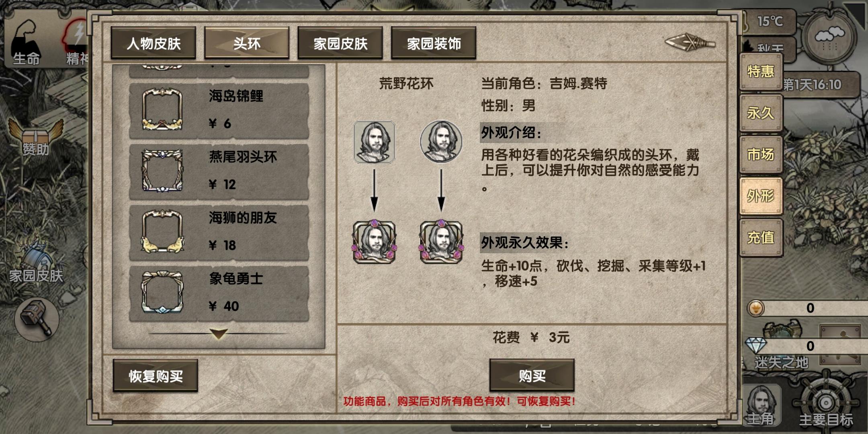Open the 特惠 side menu
The image size is (868, 434).
click(x=761, y=72)
